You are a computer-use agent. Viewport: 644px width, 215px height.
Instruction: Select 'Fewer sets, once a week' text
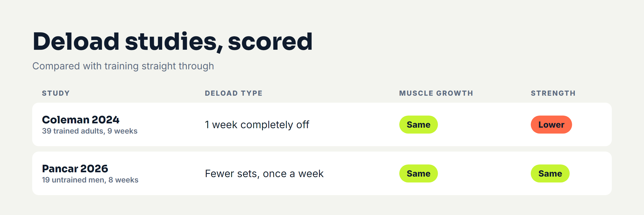(264, 174)
